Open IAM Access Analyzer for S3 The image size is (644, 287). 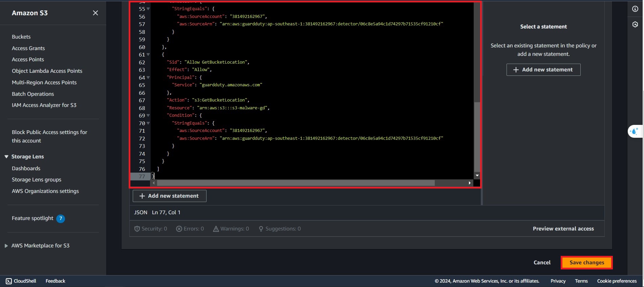44,105
